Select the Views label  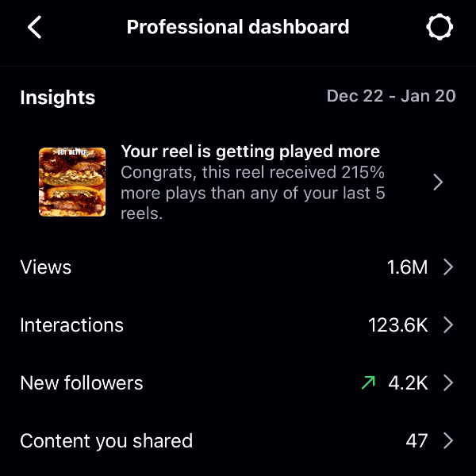[x=46, y=267]
